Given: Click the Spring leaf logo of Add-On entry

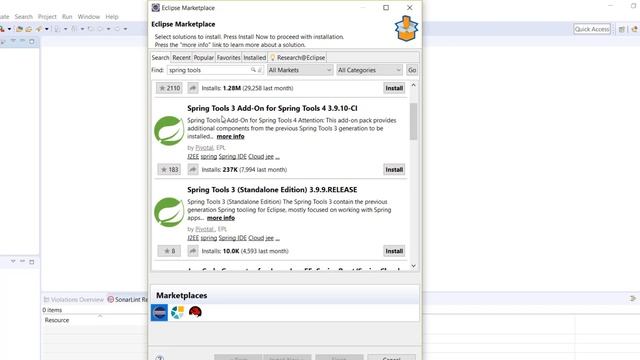Looking at the screenshot, I should pyautogui.click(x=169, y=131).
